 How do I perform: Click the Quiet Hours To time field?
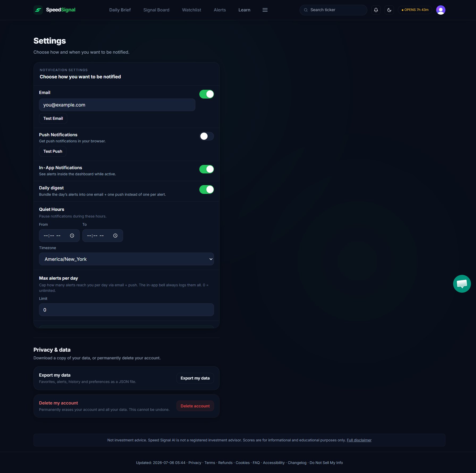pos(103,236)
